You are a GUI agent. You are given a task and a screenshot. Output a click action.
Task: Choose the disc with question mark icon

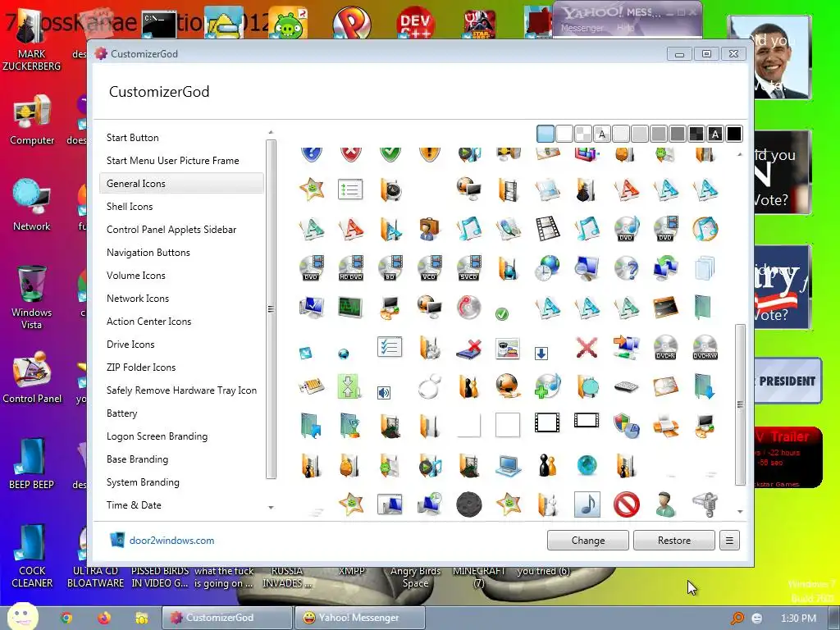626,268
